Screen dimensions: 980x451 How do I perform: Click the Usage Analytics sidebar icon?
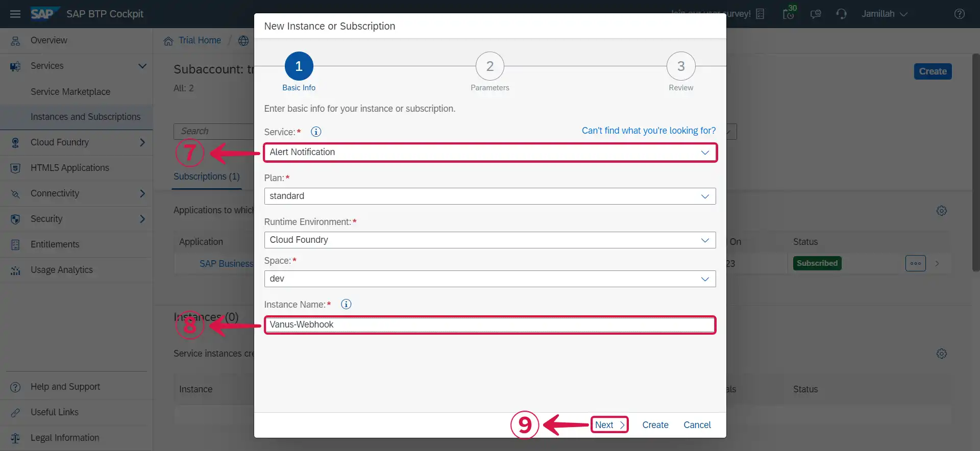15,270
